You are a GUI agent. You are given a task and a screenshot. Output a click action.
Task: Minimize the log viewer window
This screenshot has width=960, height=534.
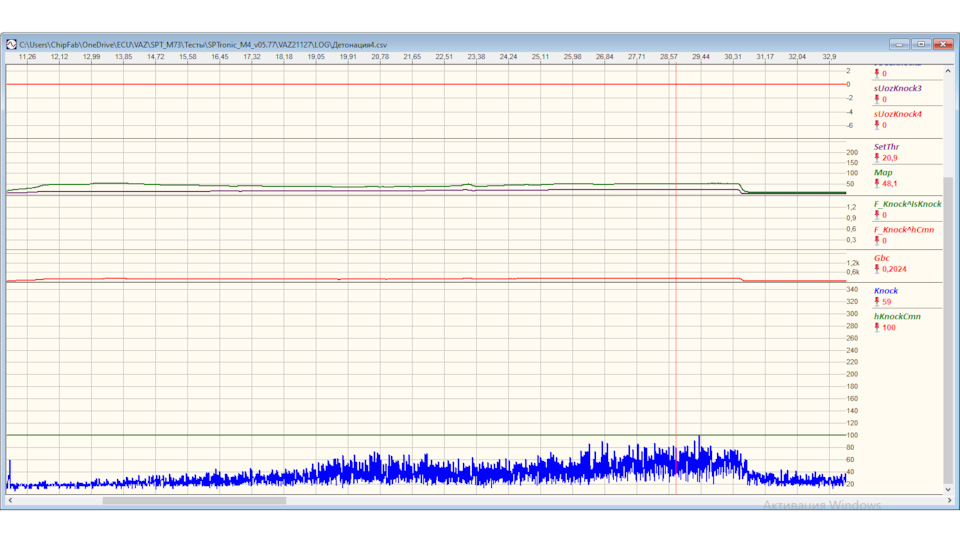899,44
